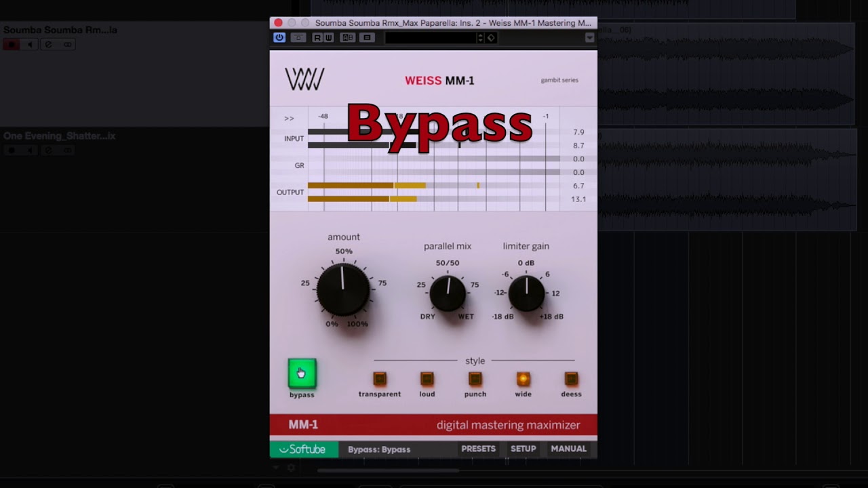Disable the wide style
Image resolution: width=868 pixels, height=488 pixels.
[523, 379]
